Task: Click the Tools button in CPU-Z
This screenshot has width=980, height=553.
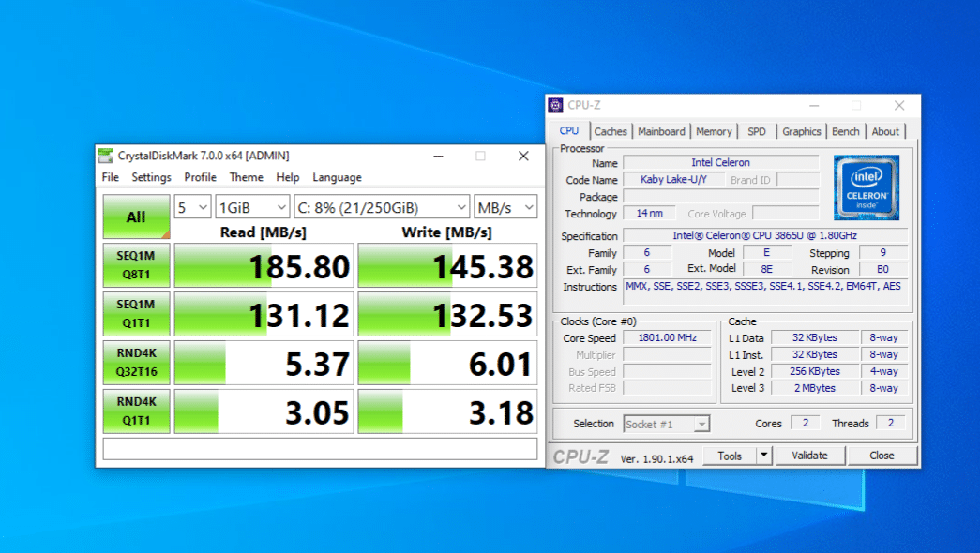Action: 730,456
